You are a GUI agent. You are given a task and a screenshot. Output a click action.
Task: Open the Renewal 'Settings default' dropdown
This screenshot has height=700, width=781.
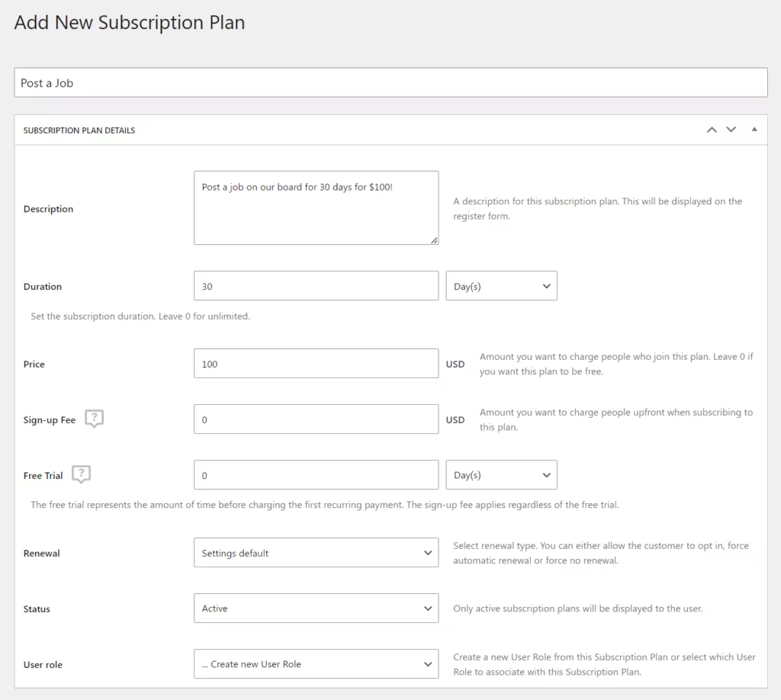pos(317,553)
